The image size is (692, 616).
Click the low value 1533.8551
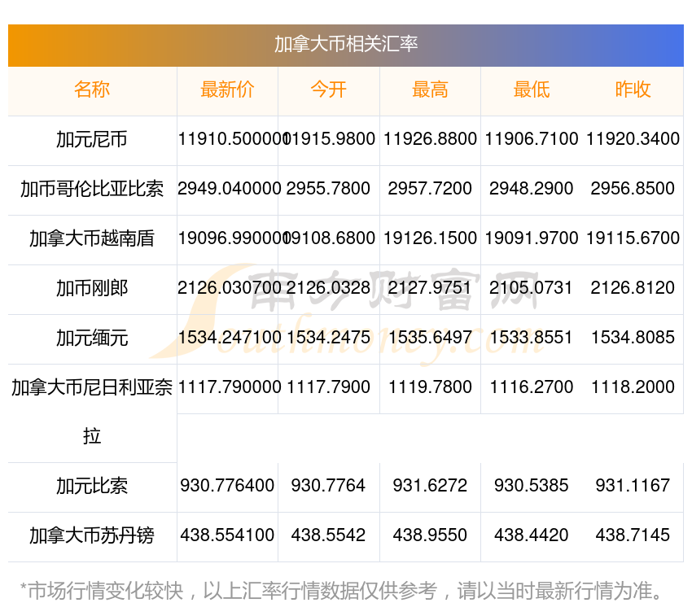click(x=532, y=338)
